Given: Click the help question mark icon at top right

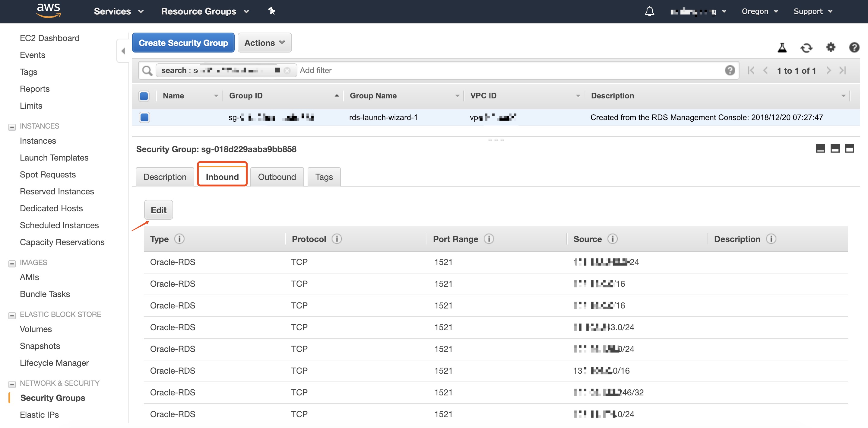Looking at the screenshot, I should tap(854, 47).
